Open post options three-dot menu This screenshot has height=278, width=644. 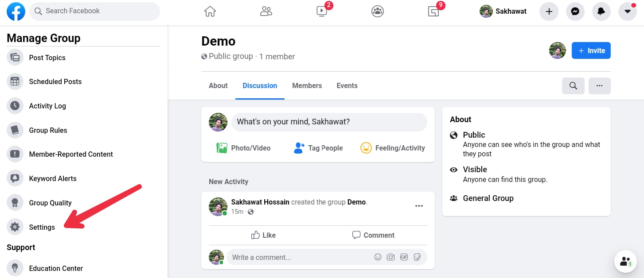pos(419,206)
